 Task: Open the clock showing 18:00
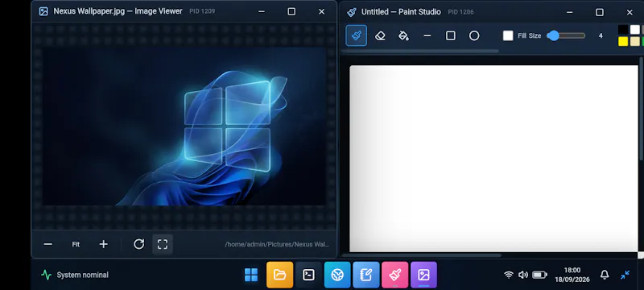tap(572, 275)
